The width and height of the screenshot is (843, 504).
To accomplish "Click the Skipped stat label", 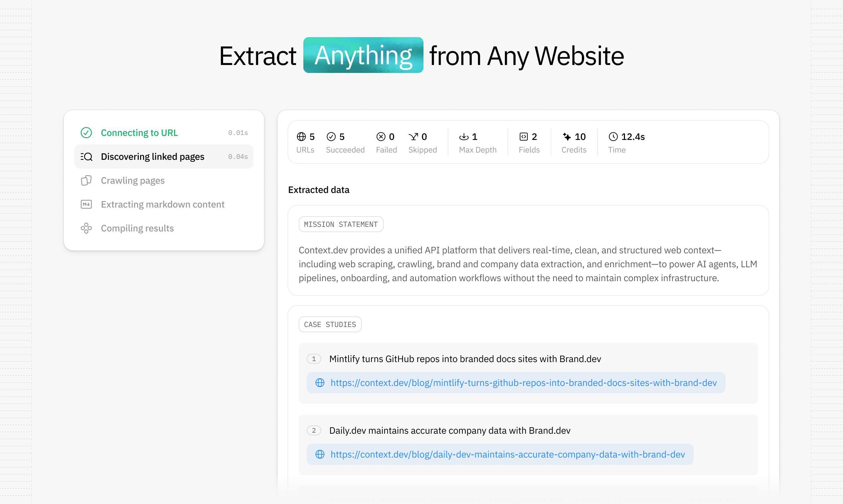I will point(422,150).
